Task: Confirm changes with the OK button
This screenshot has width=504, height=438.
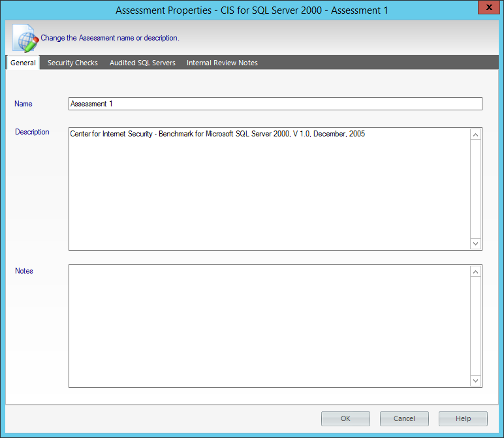Action: (345, 418)
